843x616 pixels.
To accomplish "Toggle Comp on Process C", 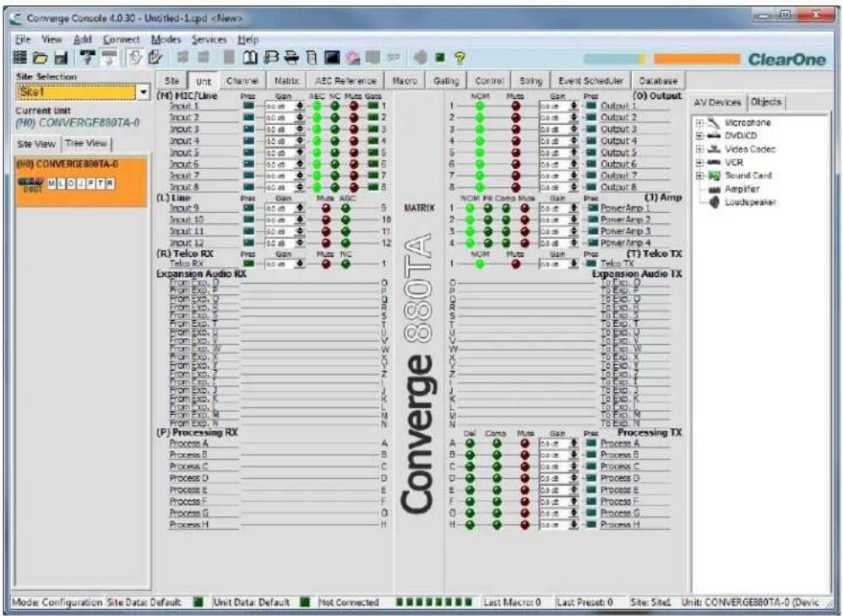I will pyautogui.click(x=497, y=466).
